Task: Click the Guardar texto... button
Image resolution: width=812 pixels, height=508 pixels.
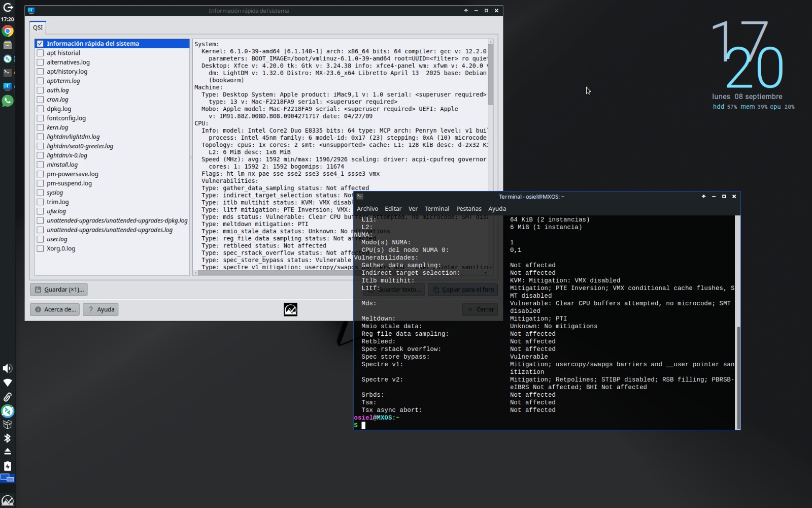Action: (x=394, y=290)
